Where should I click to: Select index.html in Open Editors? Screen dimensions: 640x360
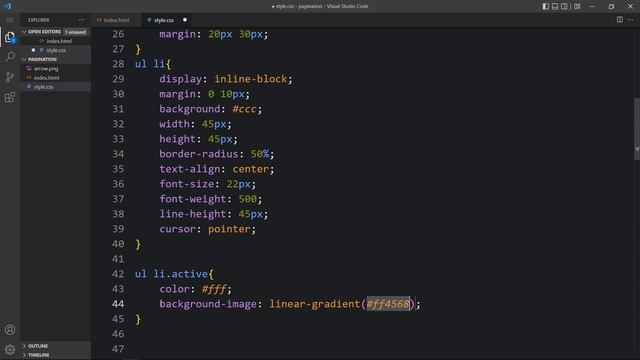pos(59,41)
